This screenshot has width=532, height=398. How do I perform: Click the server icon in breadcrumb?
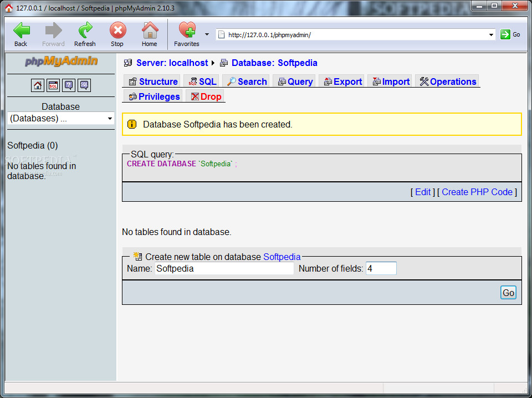pyautogui.click(x=128, y=63)
